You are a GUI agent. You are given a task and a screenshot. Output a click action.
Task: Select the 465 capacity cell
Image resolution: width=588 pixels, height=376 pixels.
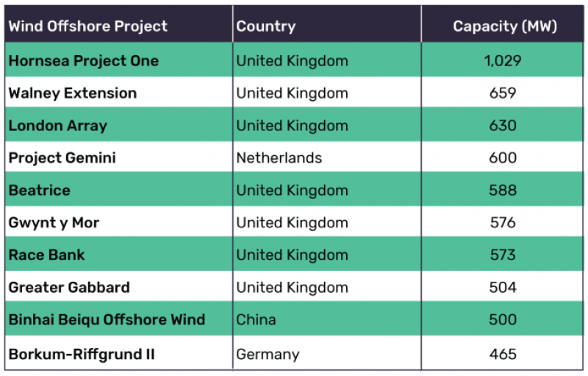503,355
